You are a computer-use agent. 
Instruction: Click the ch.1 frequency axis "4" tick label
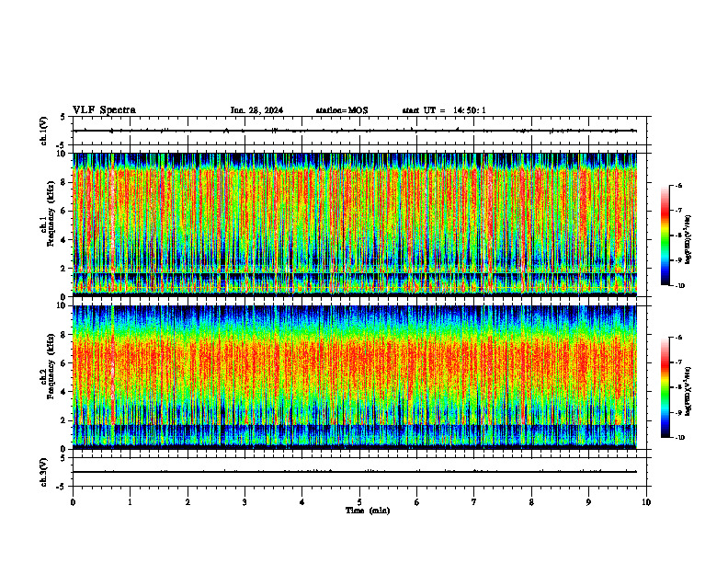pyautogui.click(x=64, y=240)
